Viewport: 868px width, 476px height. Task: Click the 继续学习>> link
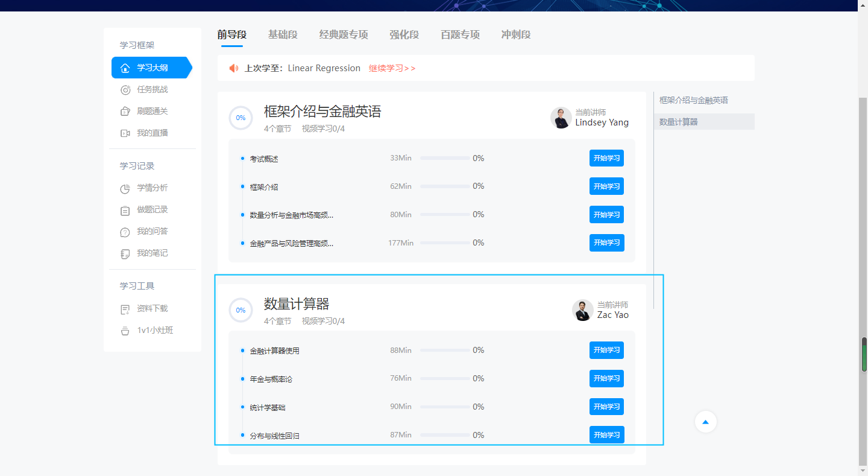pyautogui.click(x=392, y=69)
